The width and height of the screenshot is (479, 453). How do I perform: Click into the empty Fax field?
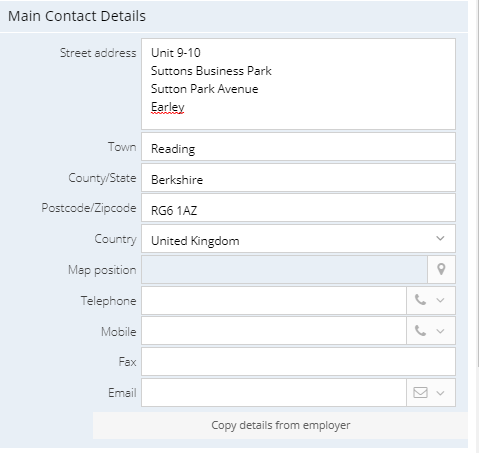298,362
